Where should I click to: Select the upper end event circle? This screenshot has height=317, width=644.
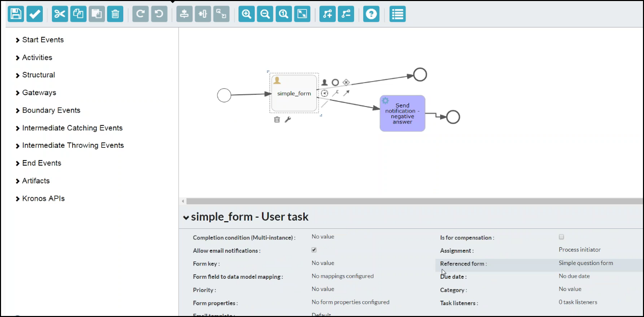[420, 75]
